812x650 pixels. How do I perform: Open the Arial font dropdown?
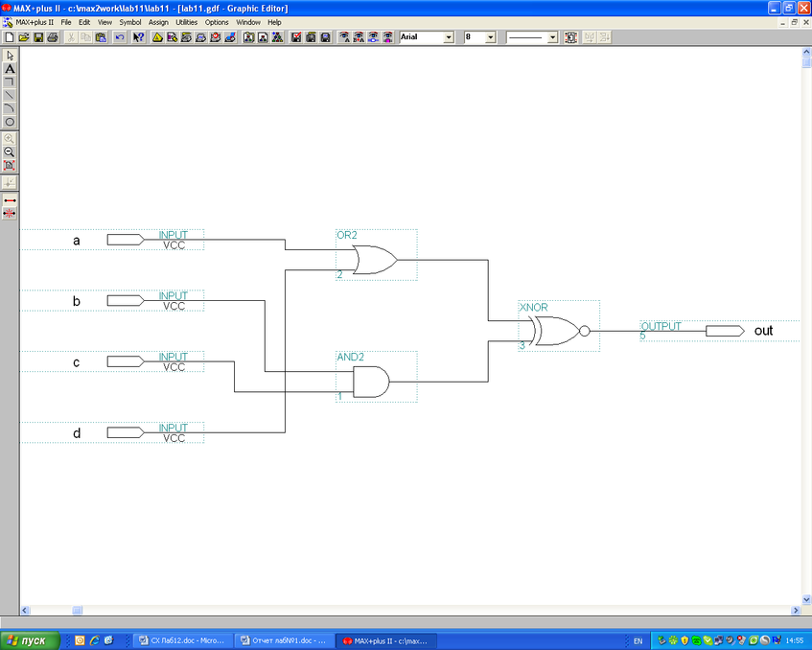coord(448,37)
